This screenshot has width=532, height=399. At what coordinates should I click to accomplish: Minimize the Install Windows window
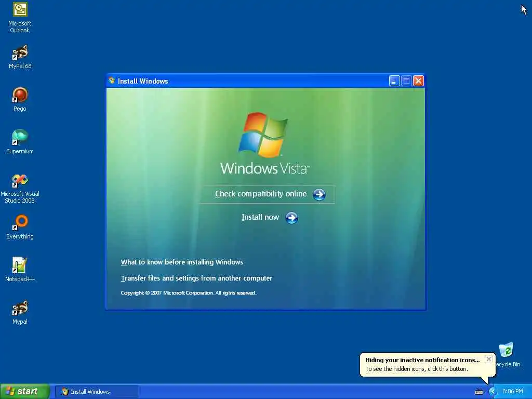[x=394, y=81]
